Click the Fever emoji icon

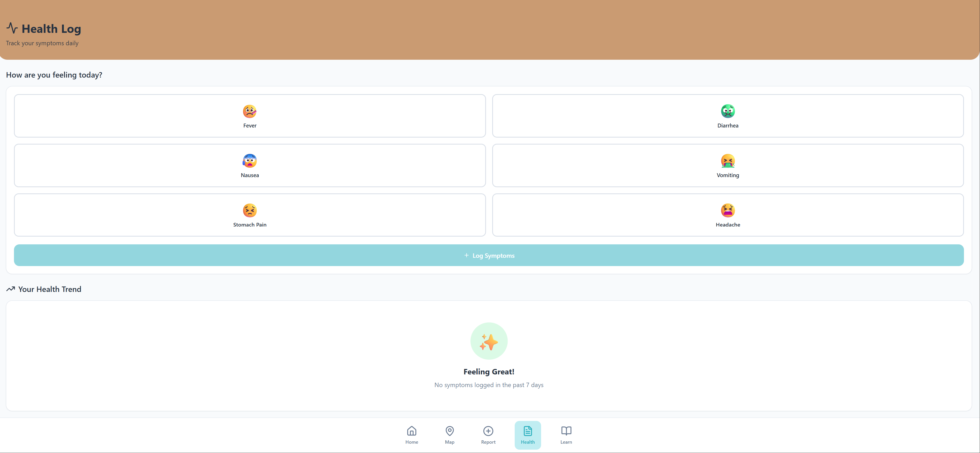point(250,111)
